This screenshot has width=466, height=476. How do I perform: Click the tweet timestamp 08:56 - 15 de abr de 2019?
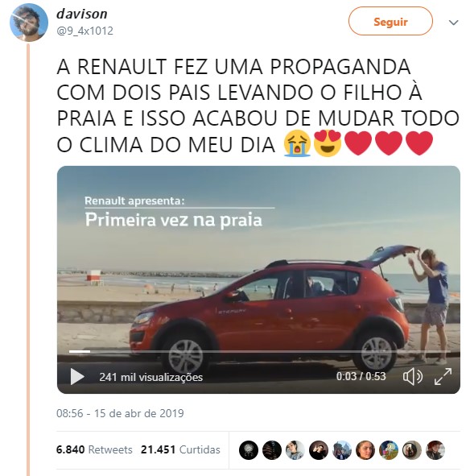pyautogui.click(x=120, y=413)
